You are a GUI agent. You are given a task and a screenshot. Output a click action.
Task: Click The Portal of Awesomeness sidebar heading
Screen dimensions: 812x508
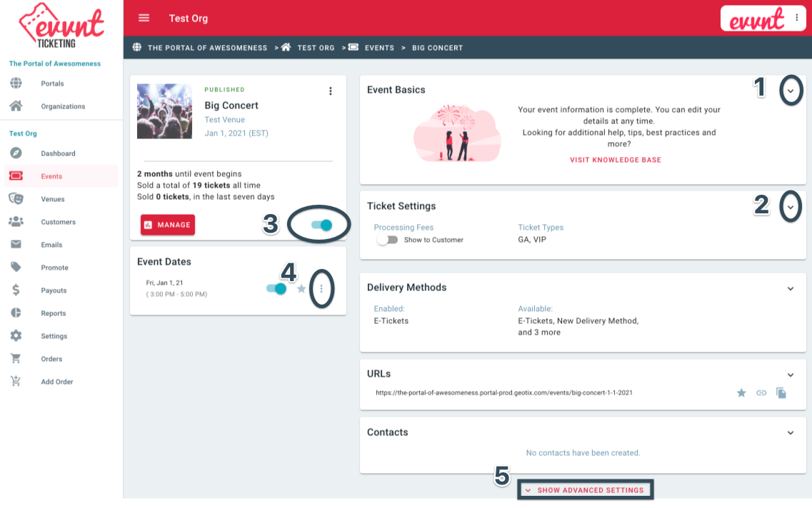coord(55,63)
